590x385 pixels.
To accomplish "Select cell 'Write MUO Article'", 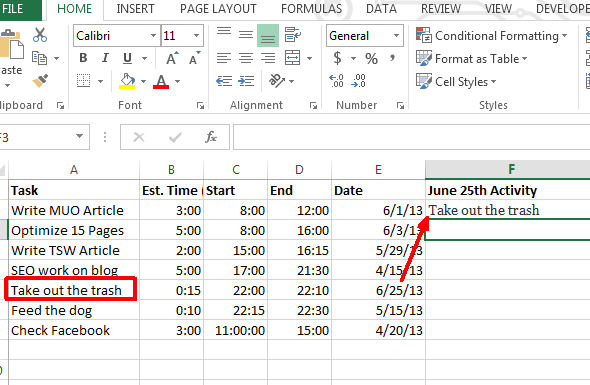I will tap(74, 210).
